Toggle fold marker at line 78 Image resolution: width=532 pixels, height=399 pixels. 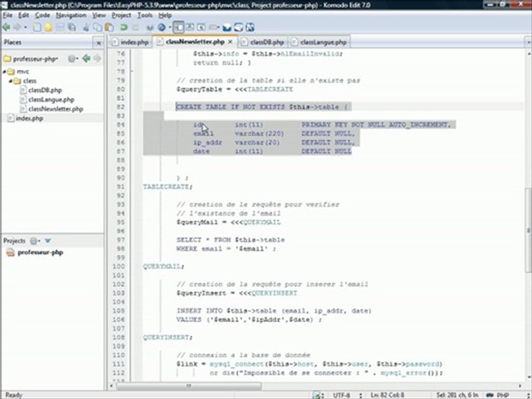point(132,71)
